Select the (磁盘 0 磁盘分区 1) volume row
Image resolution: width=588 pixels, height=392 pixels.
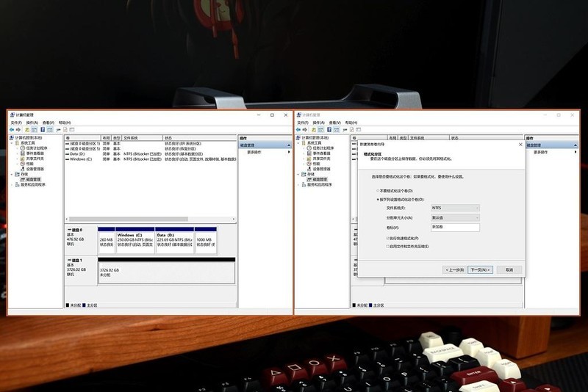(151, 143)
